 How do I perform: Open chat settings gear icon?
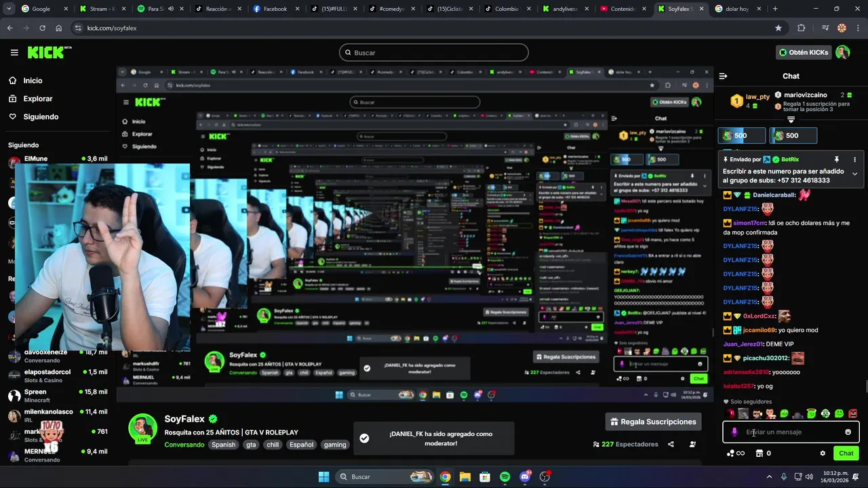pyautogui.click(x=823, y=453)
